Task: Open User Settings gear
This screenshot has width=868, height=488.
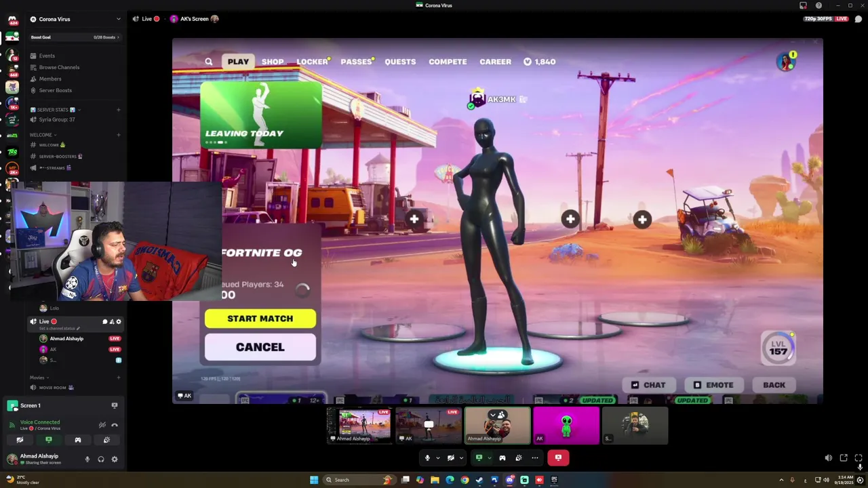Action: pyautogui.click(x=115, y=460)
